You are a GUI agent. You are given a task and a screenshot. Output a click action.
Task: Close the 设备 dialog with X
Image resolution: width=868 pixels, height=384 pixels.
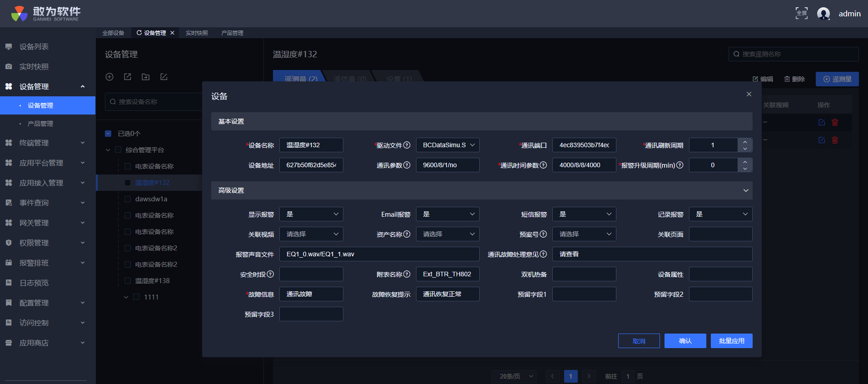[x=749, y=94]
